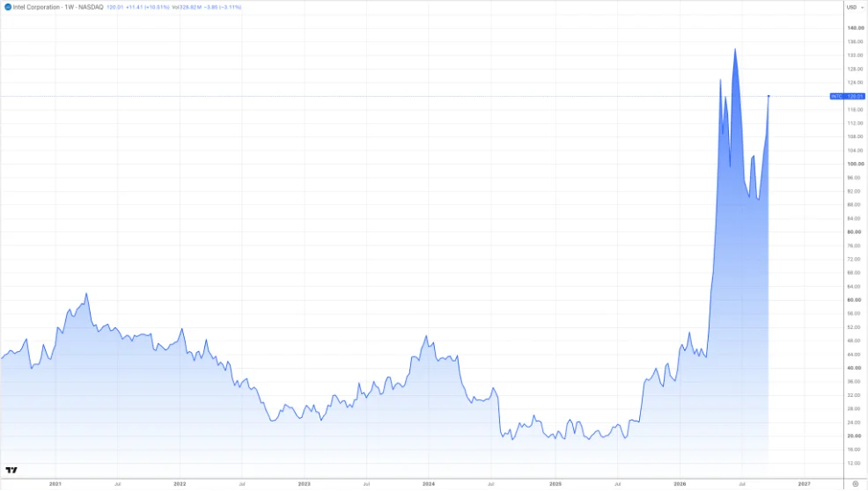Image resolution: width=868 pixels, height=491 pixels.
Task: Open the chart settings gear icon
Action: [856, 484]
